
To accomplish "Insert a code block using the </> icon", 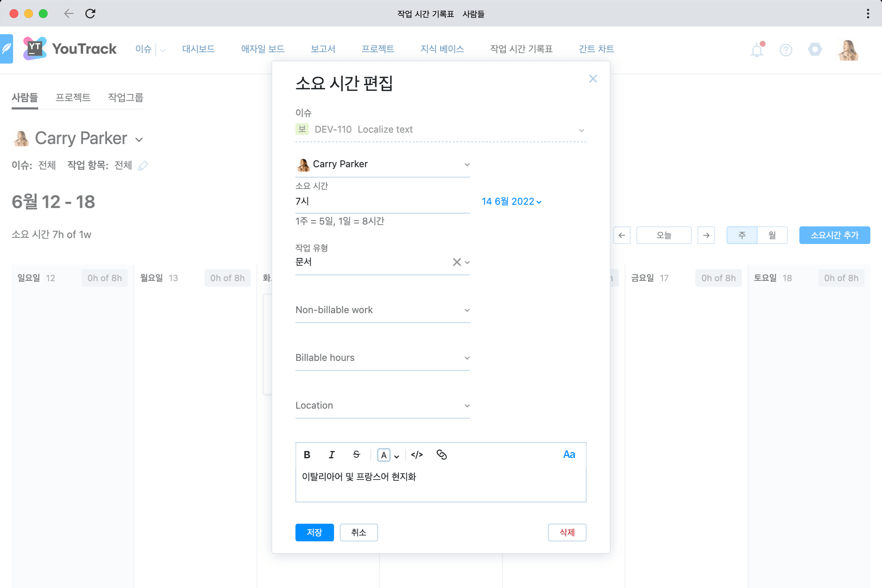I will [x=417, y=455].
